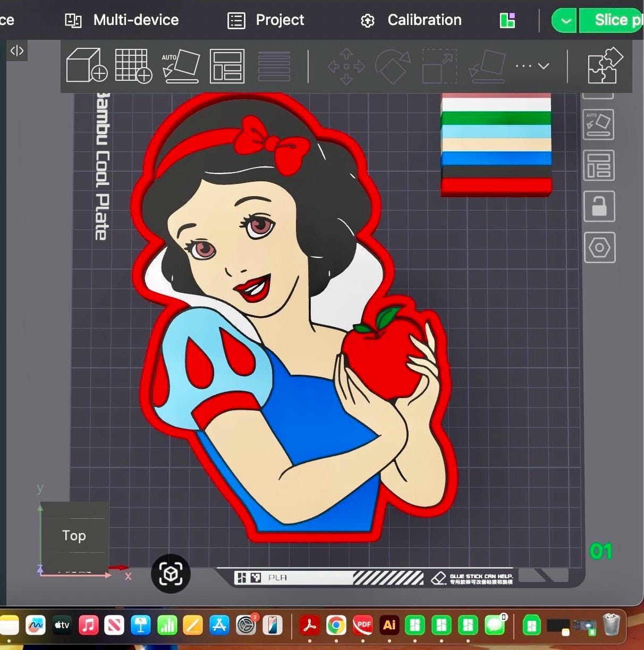The image size is (644, 650).
Task: Click the plate Arrange icon on right side
Action: [599, 165]
